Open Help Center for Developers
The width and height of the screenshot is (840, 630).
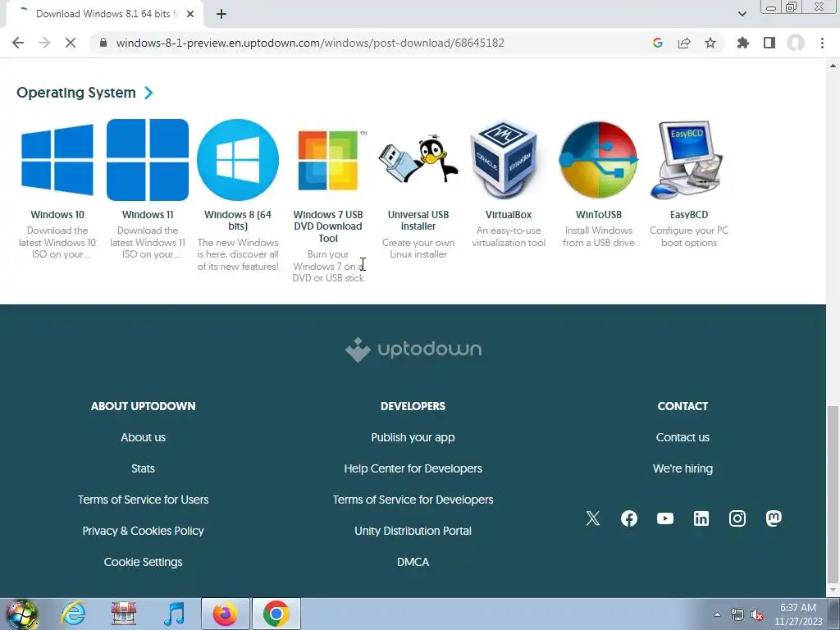click(413, 468)
